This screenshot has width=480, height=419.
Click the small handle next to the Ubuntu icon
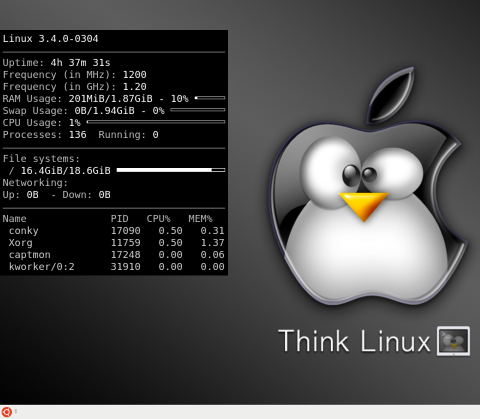(x=16, y=412)
